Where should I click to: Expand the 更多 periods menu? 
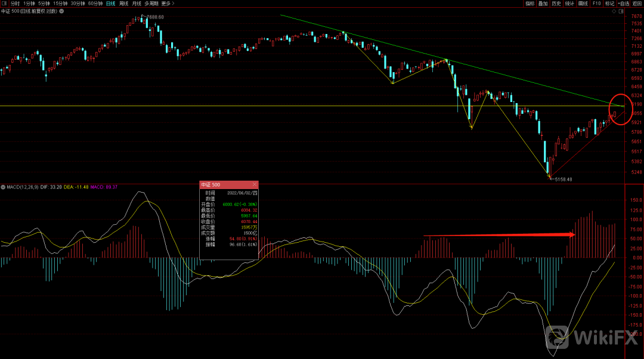166,4
